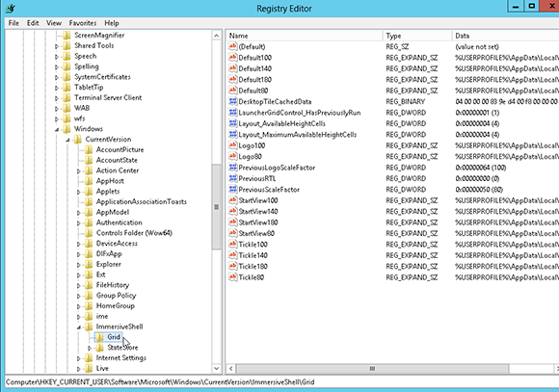The image size is (559, 392).
Task: Open the View menu
Action: [x=54, y=23]
